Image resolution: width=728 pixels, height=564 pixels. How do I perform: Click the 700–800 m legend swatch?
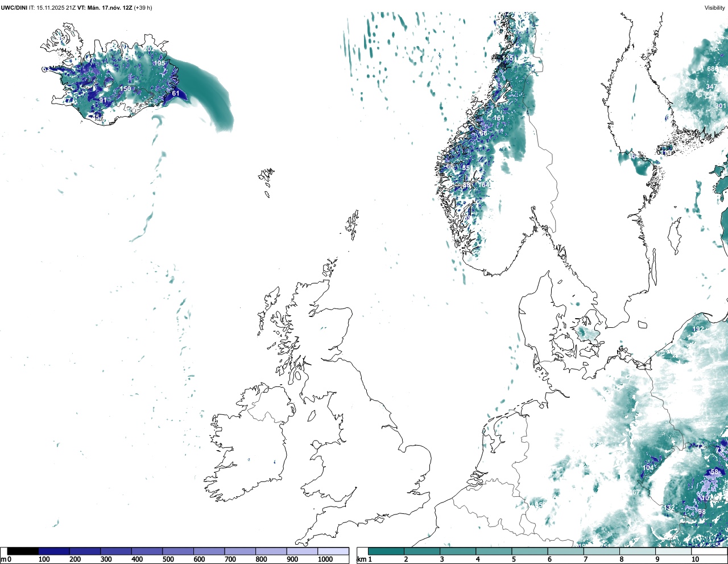point(240,551)
